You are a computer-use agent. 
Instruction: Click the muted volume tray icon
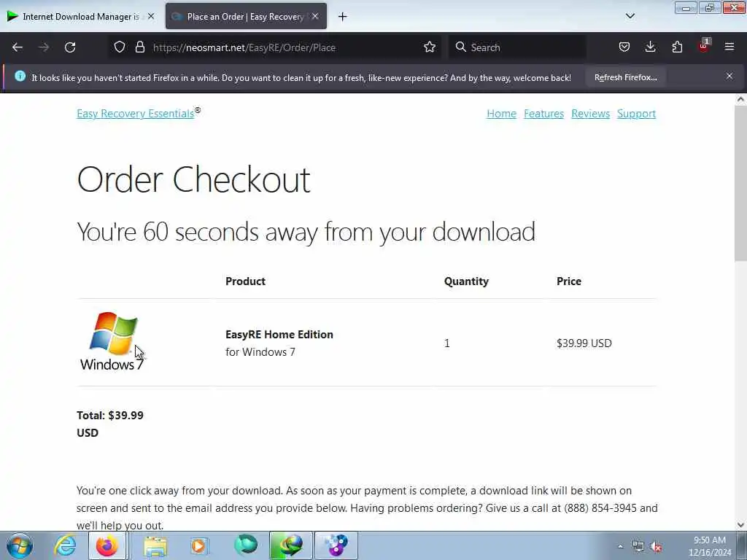[656, 547]
